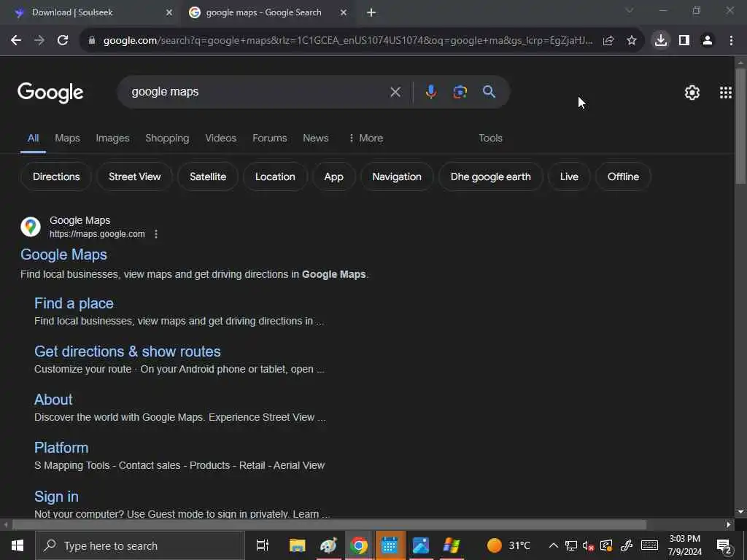The width and height of the screenshot is (747, 560).
Task: Click into the google maps search field
Action: pyautogui.click(x=258, y=92)
